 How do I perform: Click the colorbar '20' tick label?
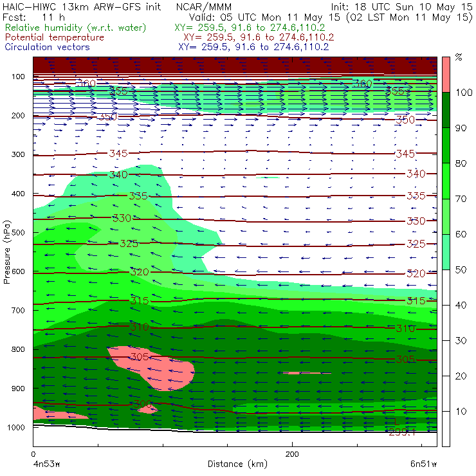coord(461,376)
